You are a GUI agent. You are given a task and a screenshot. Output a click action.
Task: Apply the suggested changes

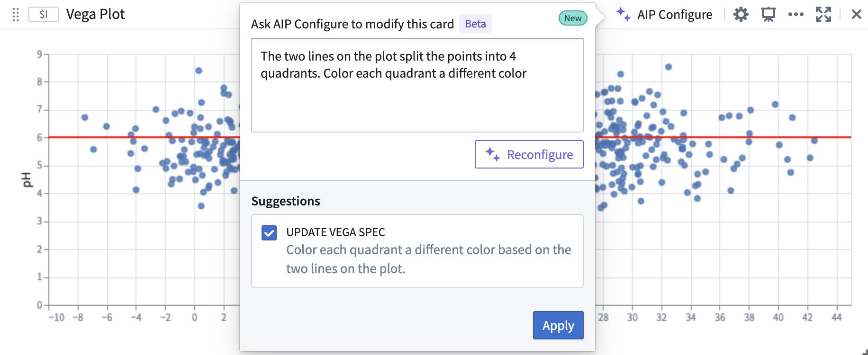558,325
